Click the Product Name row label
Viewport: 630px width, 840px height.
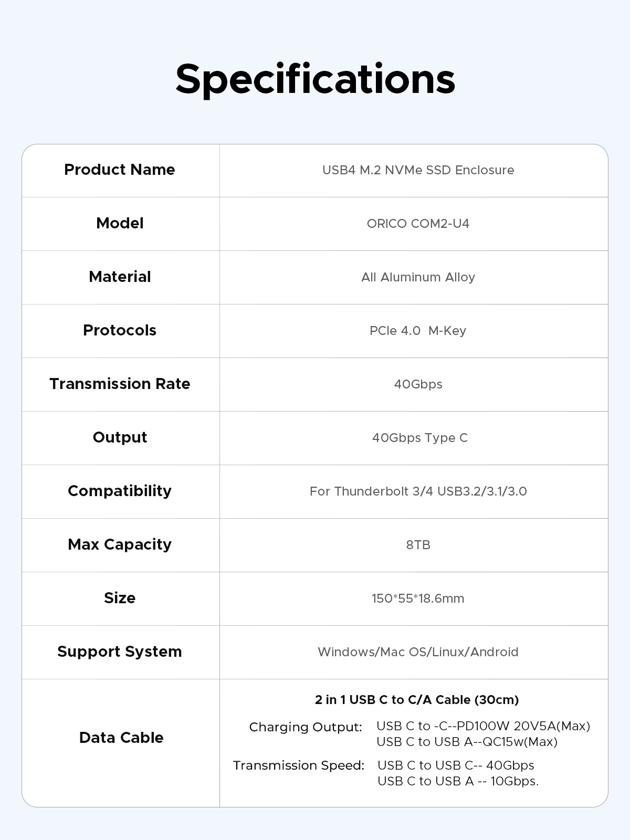(120, 170)
